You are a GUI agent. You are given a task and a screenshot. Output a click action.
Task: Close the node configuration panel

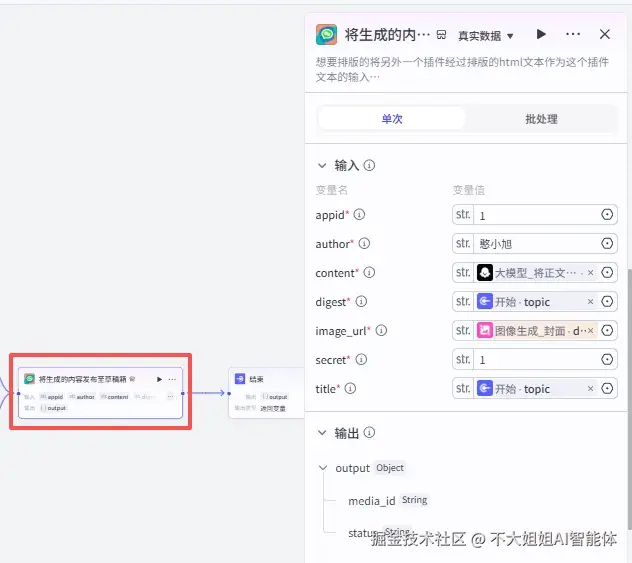[x=605, y=34]
